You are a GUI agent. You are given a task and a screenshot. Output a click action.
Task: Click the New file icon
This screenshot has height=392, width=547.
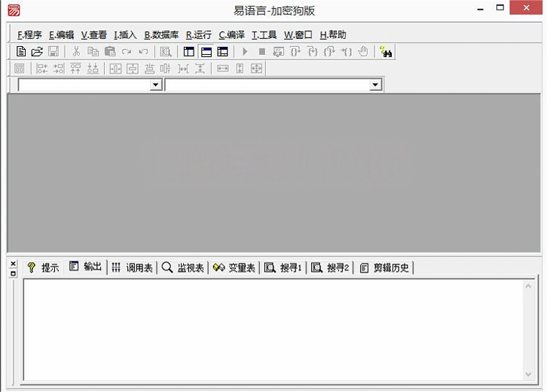[21, 52]
